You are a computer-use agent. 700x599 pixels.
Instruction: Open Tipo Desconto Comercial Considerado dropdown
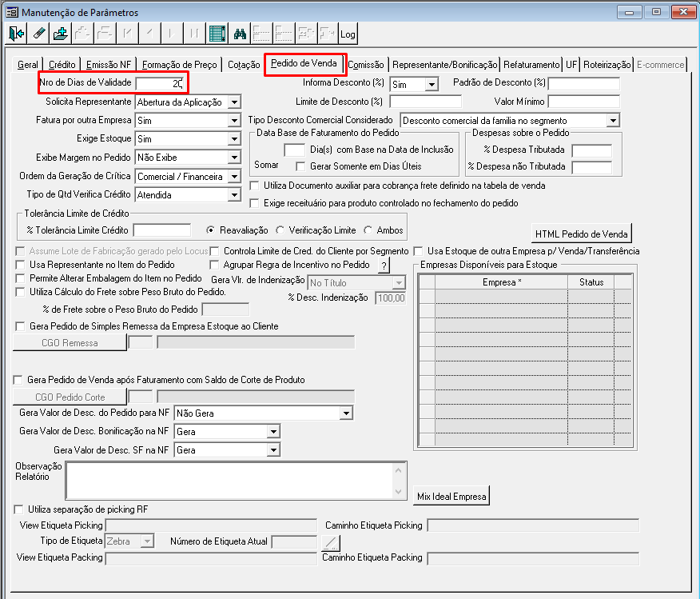point(613,121)
